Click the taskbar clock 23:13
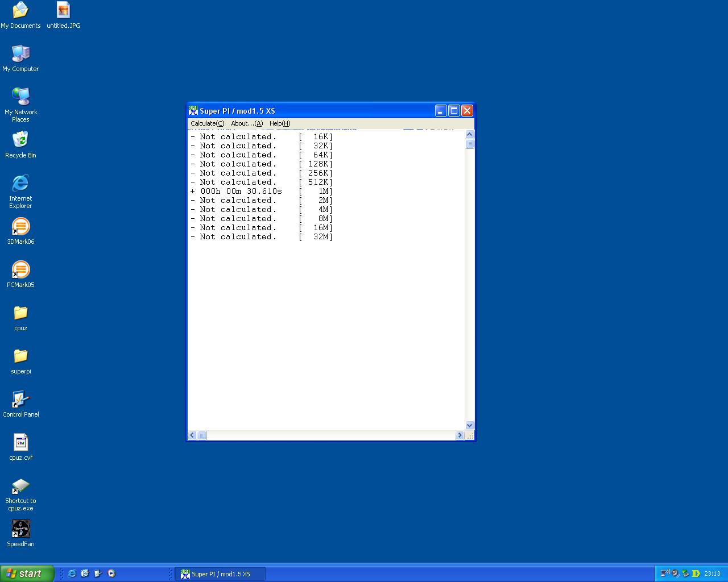 click(712, 573)
